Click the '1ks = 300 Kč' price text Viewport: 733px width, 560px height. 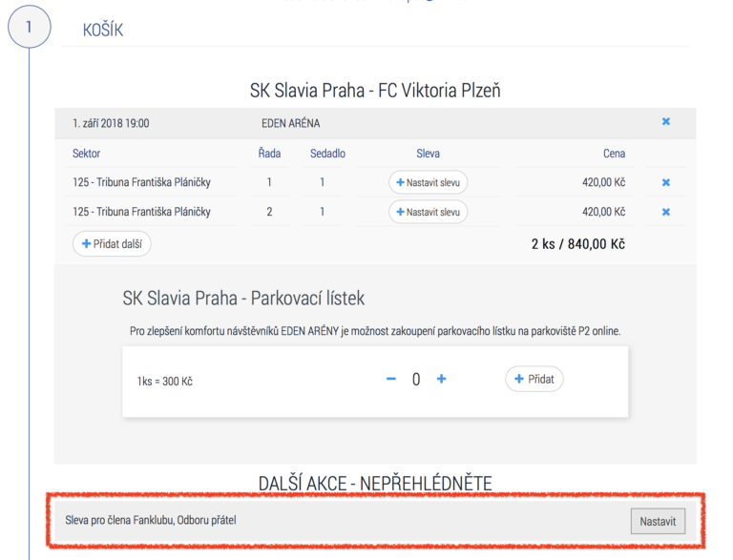pos(164,382)
